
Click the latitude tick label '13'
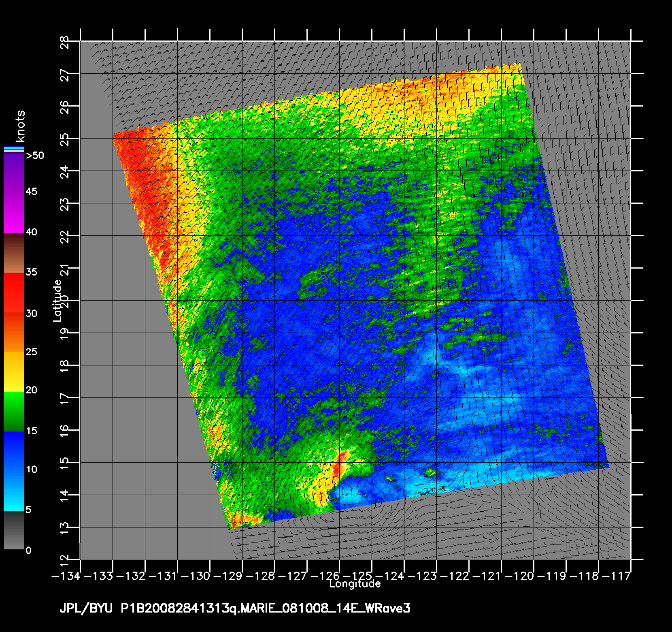pyautogui.click(x=64, y=527)
